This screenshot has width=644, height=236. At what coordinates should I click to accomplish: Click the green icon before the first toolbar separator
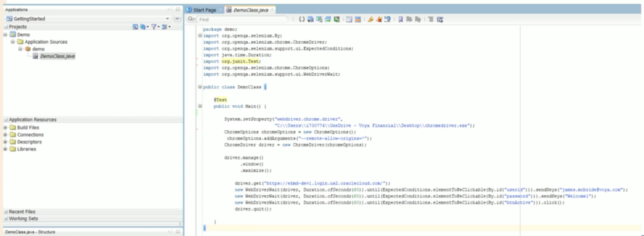coord(337,19)
